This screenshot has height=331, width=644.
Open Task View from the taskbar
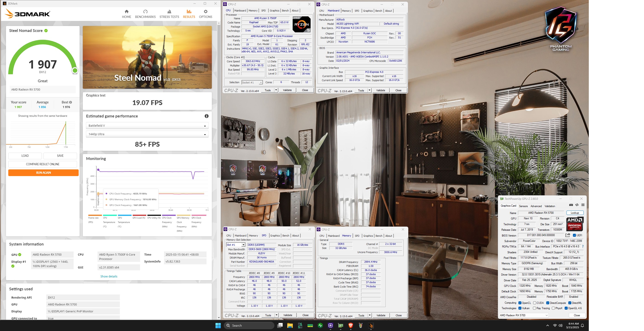click(x=280, y=325)
